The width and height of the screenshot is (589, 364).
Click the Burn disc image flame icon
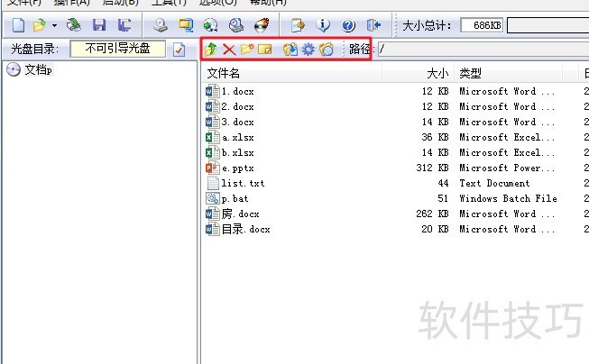point(262,25)
